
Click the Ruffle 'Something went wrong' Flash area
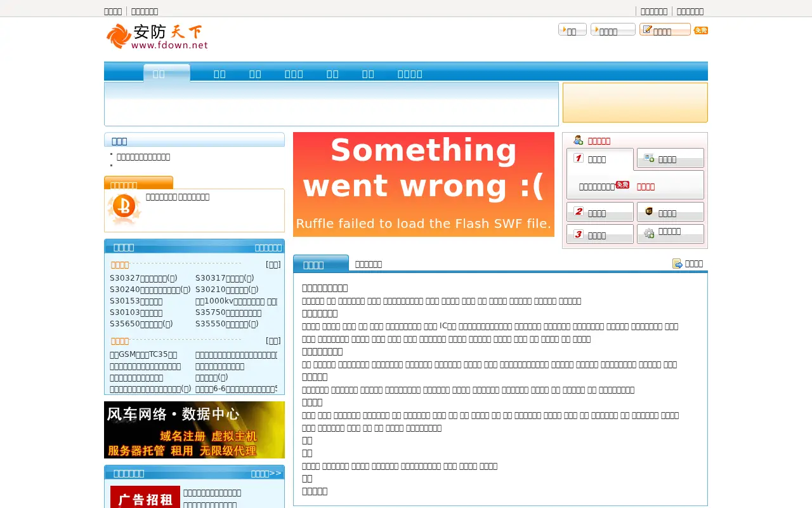click(x=424, y=184)
